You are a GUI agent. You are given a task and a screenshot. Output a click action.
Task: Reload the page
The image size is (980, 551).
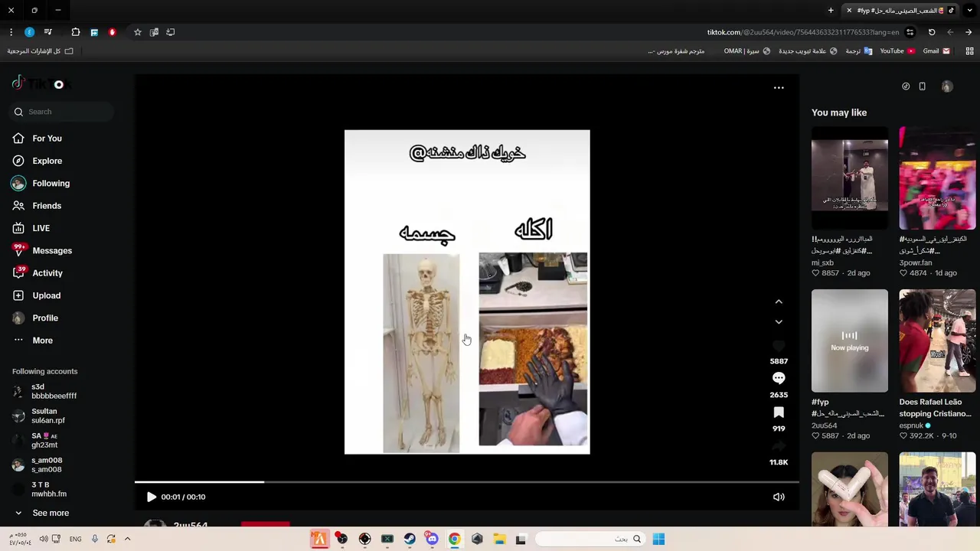(x=932, y=32)
